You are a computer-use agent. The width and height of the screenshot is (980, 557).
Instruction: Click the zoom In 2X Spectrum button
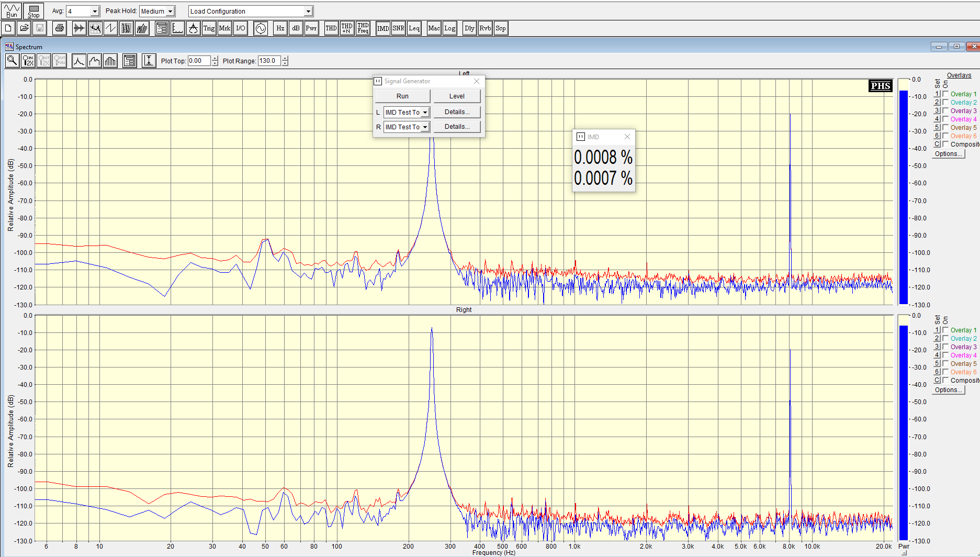coord(28,61)
